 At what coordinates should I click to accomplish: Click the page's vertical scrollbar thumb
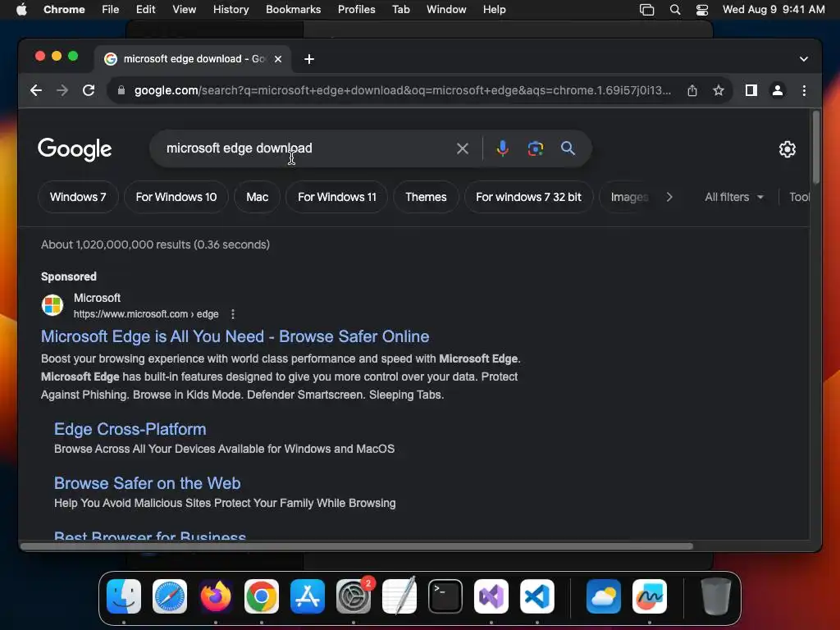coord(816,147)
